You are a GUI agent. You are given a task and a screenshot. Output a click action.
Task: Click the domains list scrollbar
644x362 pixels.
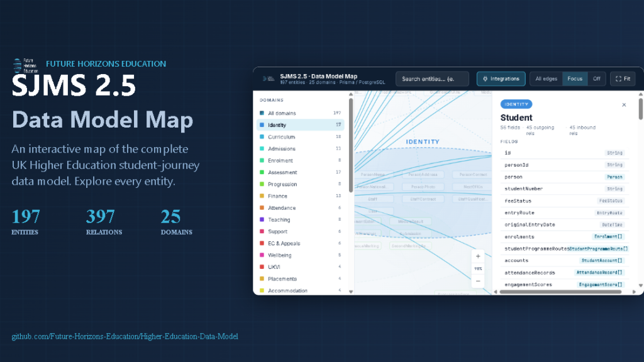351,145
